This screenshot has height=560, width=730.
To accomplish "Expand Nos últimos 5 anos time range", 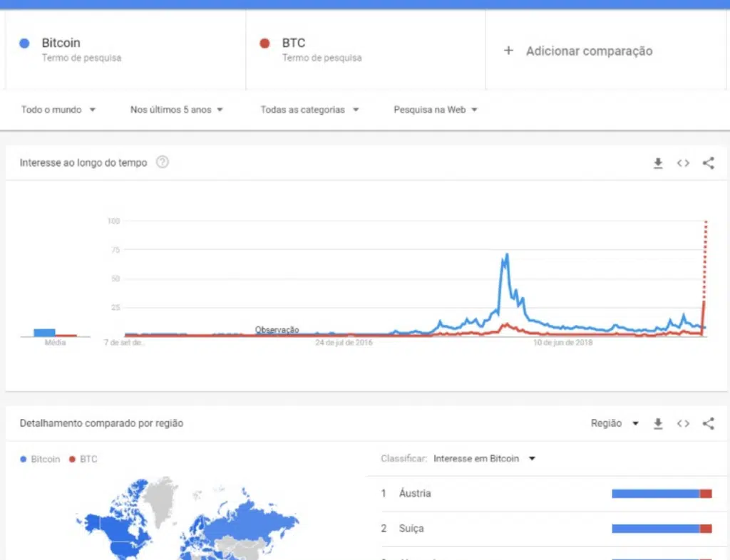I will coord(177,110).
